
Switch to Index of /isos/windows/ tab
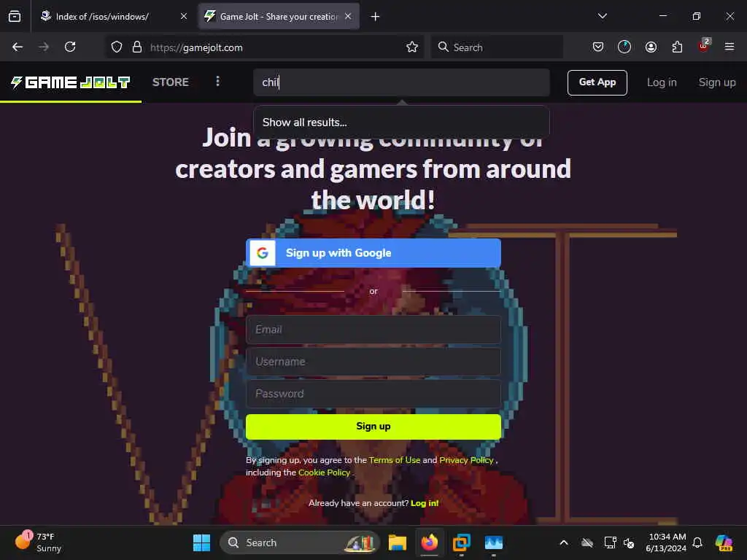[x=115, y=17]
